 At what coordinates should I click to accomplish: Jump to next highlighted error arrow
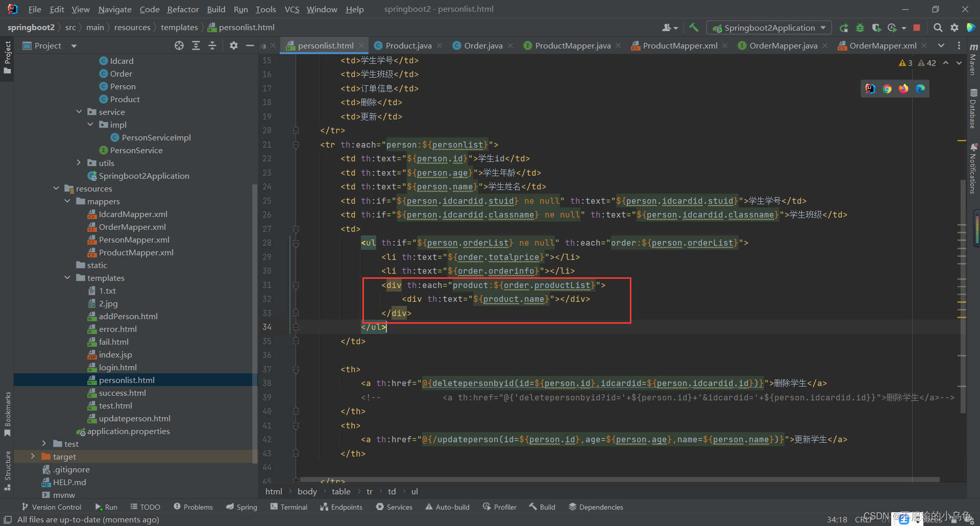coord(959,63)
